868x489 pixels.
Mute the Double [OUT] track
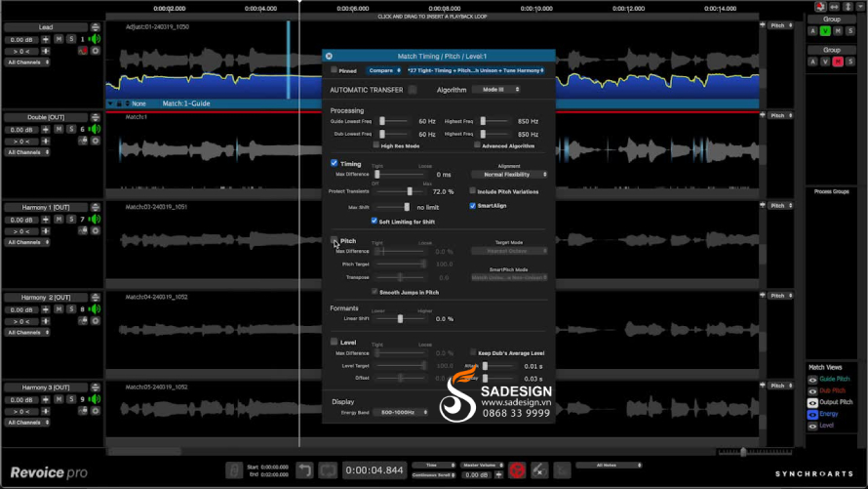(x=59, y=130)
